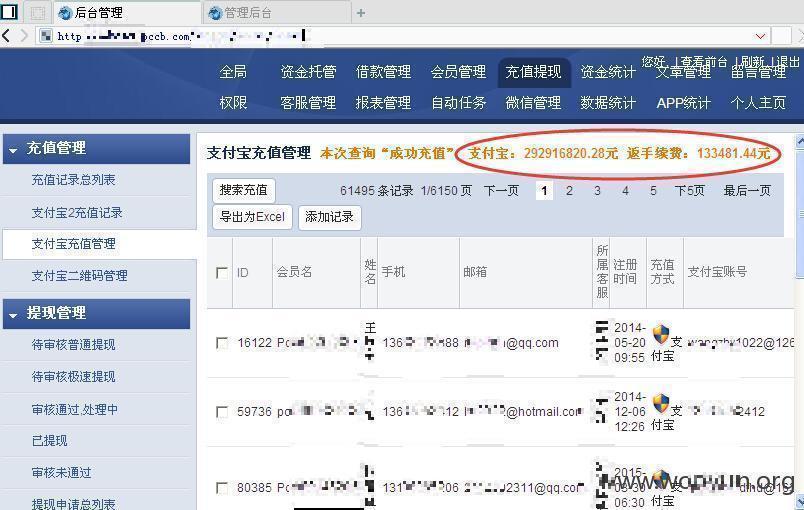Check the box for record 80385

click(222, 488)
